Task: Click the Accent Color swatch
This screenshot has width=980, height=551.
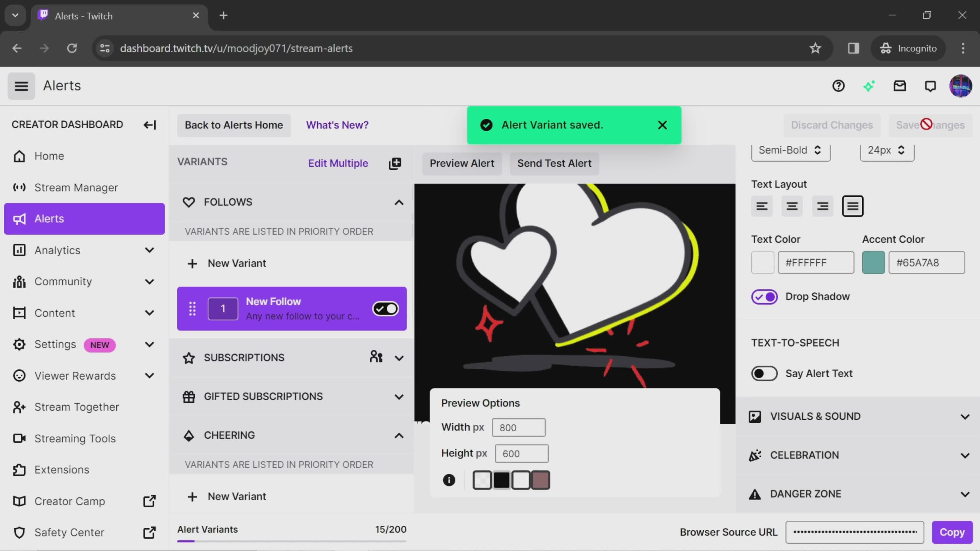Action: tap(873, 262)
